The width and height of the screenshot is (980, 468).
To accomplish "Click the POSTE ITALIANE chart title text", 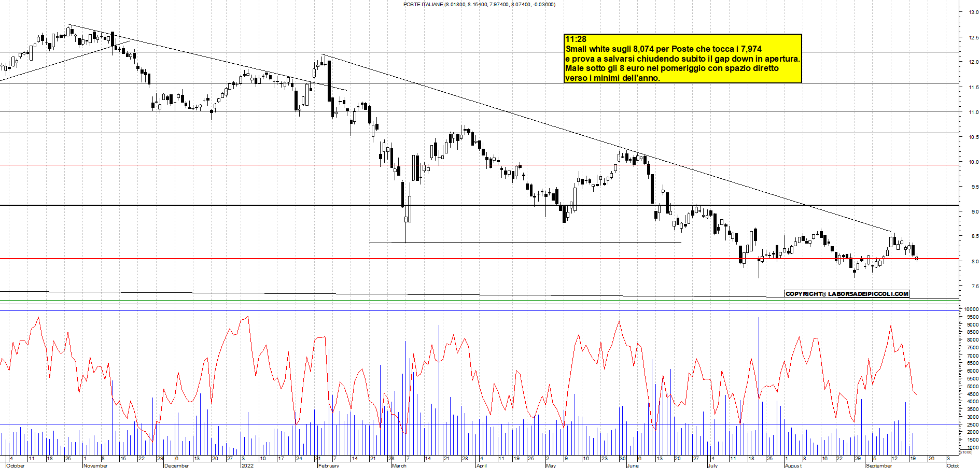I will tap(479, 5).
